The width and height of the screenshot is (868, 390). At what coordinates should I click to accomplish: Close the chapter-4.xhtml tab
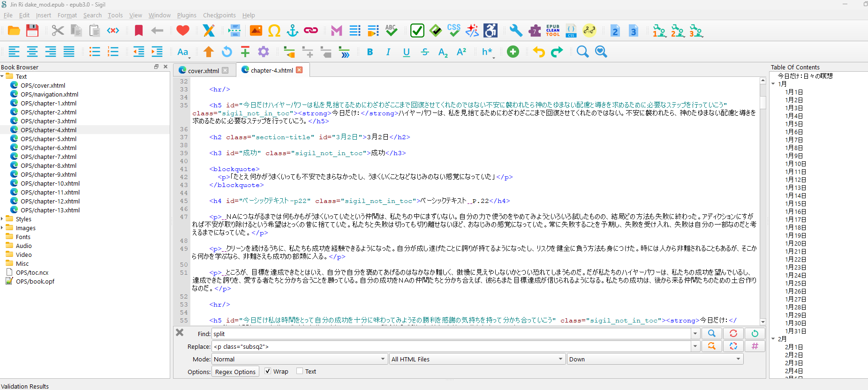pyautogui.click(x=299, y=70)
